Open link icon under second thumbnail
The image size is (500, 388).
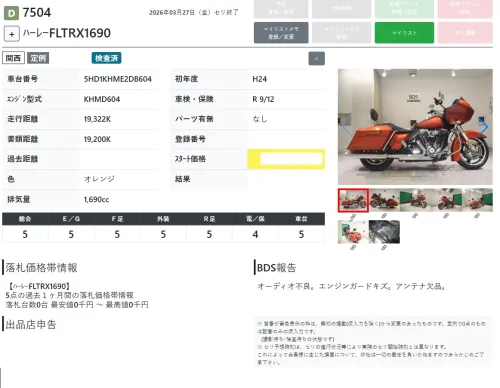384,216
